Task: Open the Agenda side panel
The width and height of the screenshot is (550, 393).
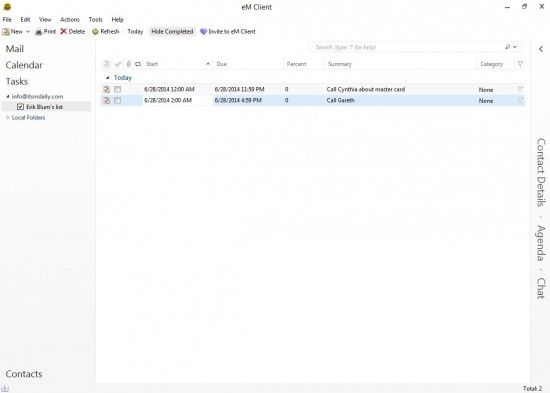Action: (541, 243)
